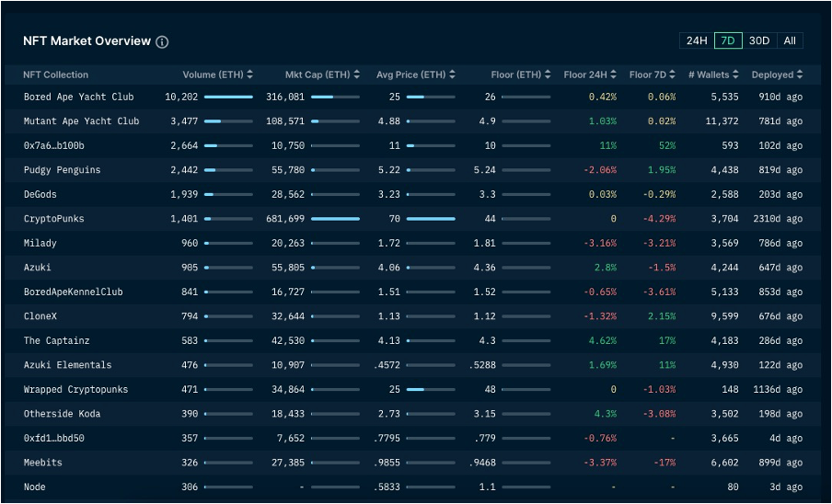Sort by Floor 7D column arrows
This screenshot has height=504, width=832.
click(x=674, y=74)
